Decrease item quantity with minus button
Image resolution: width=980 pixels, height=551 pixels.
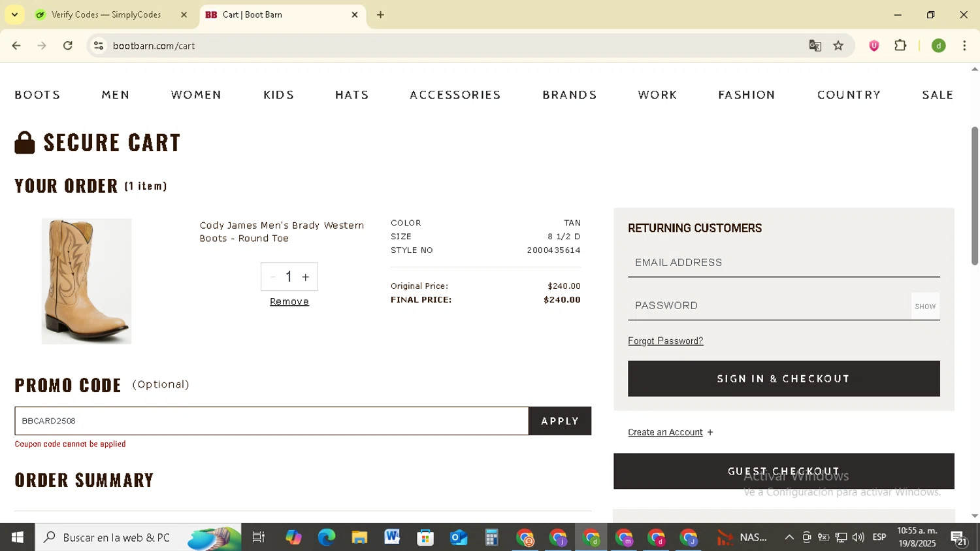pyautogui.click(x=273, y=277)
